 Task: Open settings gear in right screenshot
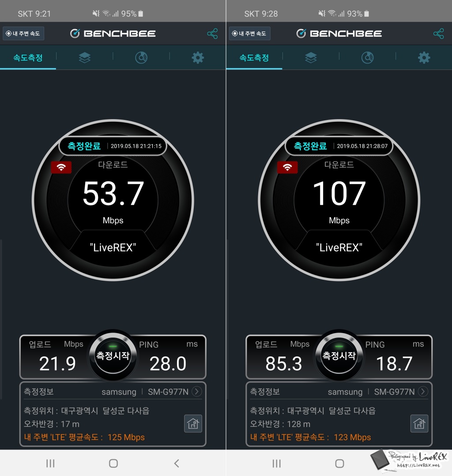424,57
